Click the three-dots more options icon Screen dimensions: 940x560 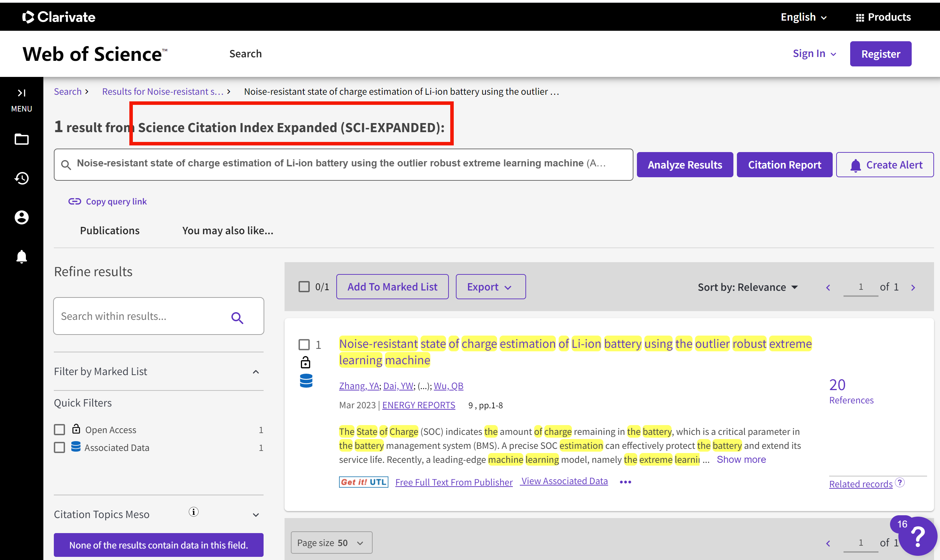coord(625,482)
